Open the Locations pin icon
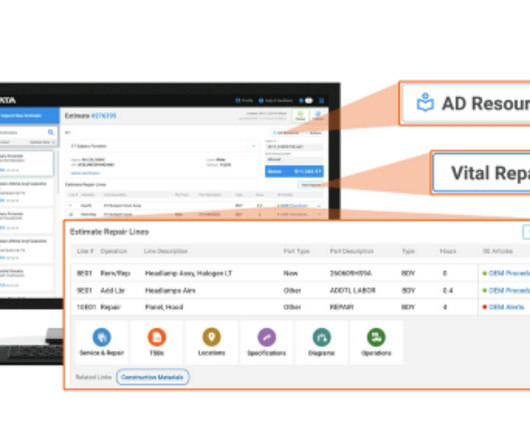530x442 pixels. (x=212, y=337)
